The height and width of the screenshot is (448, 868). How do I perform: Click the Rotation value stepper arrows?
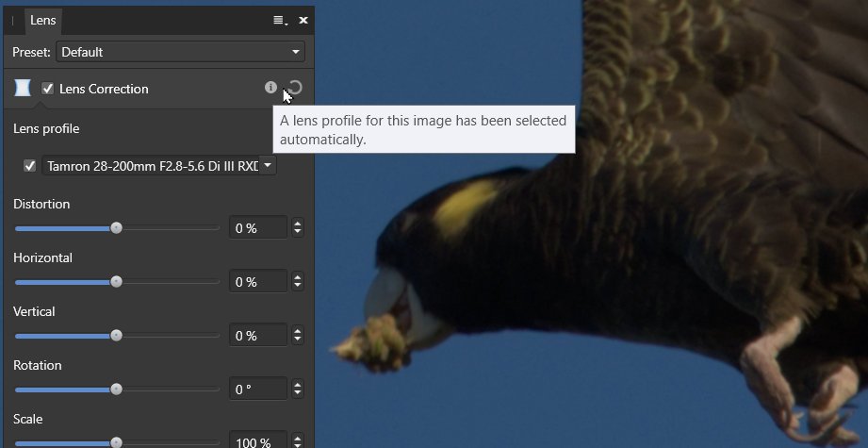298,390
